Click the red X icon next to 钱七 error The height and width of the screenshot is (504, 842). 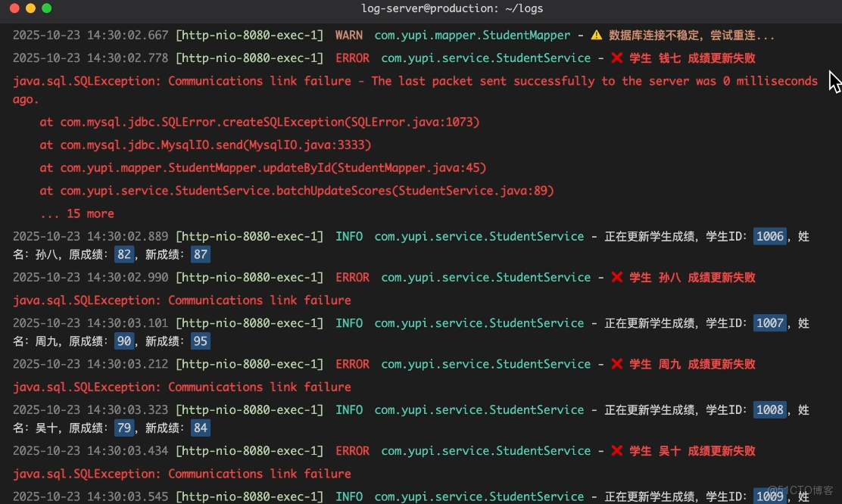pyautogui.click(x=617, y=58)
